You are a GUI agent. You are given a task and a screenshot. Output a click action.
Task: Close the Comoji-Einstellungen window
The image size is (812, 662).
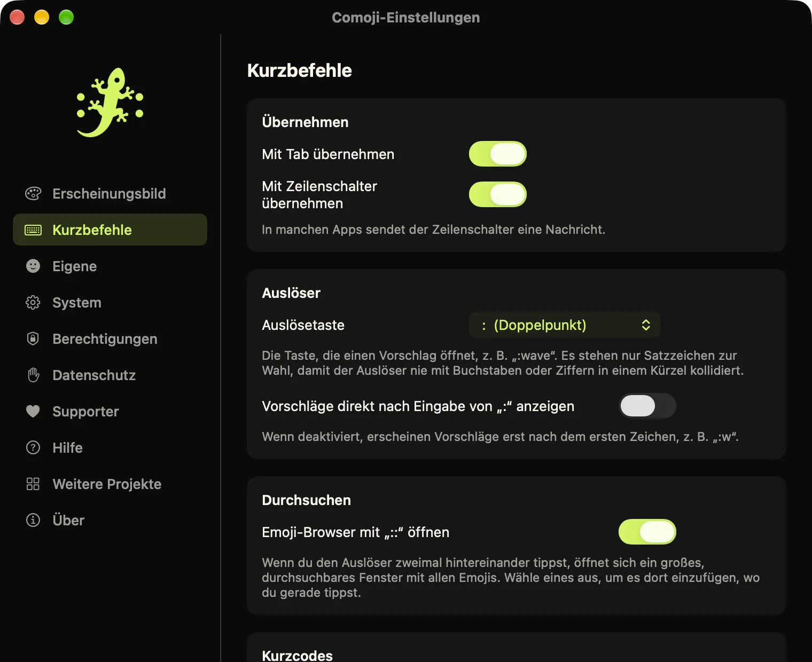[x=17, y=17]
